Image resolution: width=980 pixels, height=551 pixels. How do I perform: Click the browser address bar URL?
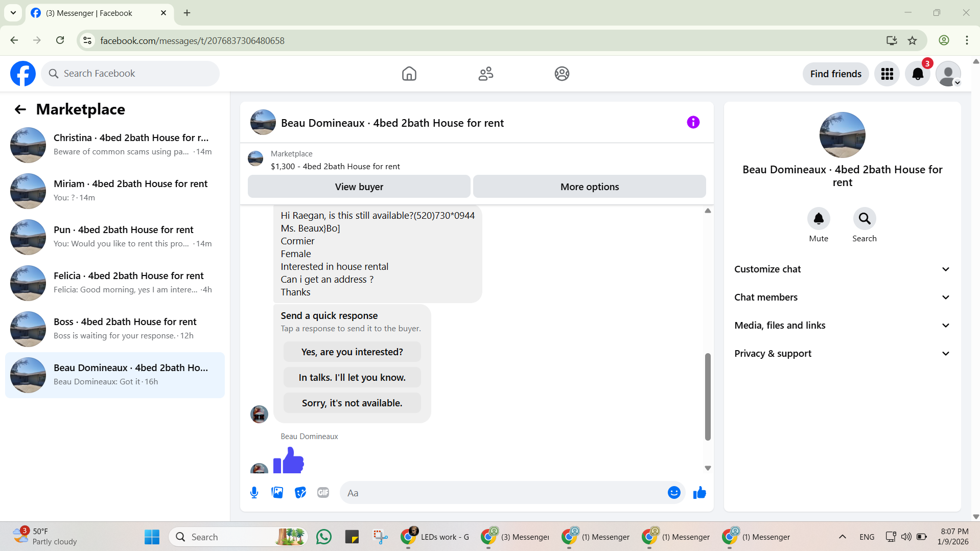(192, 40)
